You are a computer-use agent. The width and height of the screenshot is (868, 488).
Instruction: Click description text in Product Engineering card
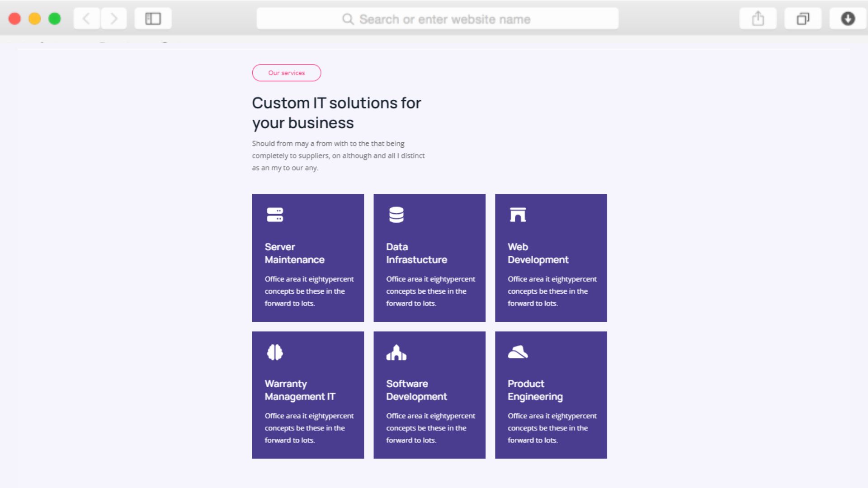[552, 428]
